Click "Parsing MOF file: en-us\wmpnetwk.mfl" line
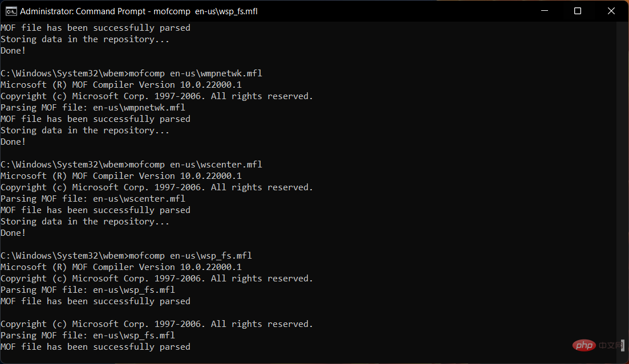Image resolution: width=629 pixels, height=364 pixels. 93,108
